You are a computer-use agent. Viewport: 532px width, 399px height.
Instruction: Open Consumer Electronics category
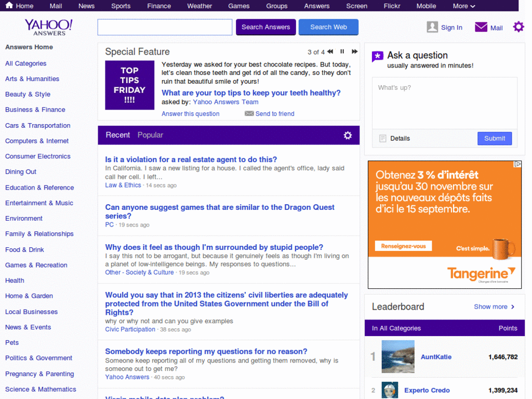pyautogui.click(x=38, y=156)
